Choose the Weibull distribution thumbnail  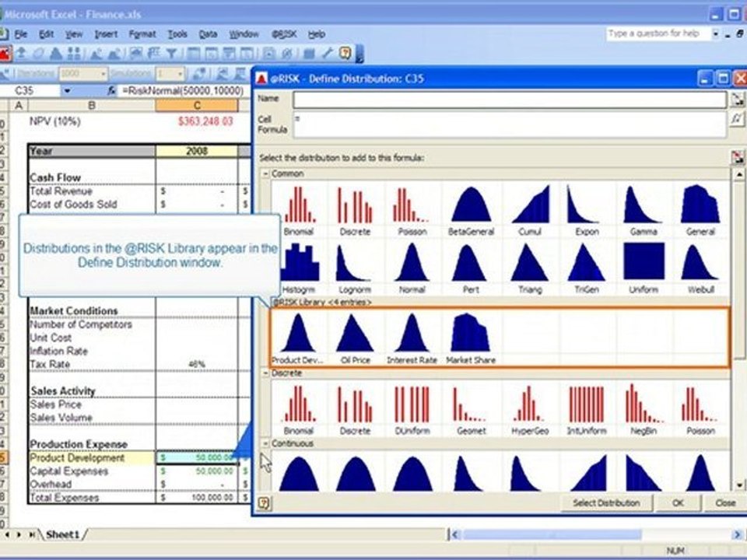point(700,268)
